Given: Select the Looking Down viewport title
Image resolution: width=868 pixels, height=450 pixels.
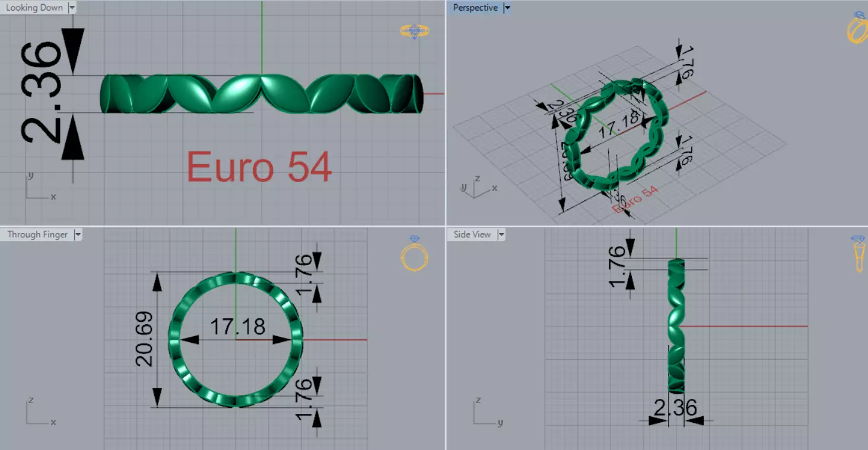Looking at the screenshot, I should tap(34, 8).
